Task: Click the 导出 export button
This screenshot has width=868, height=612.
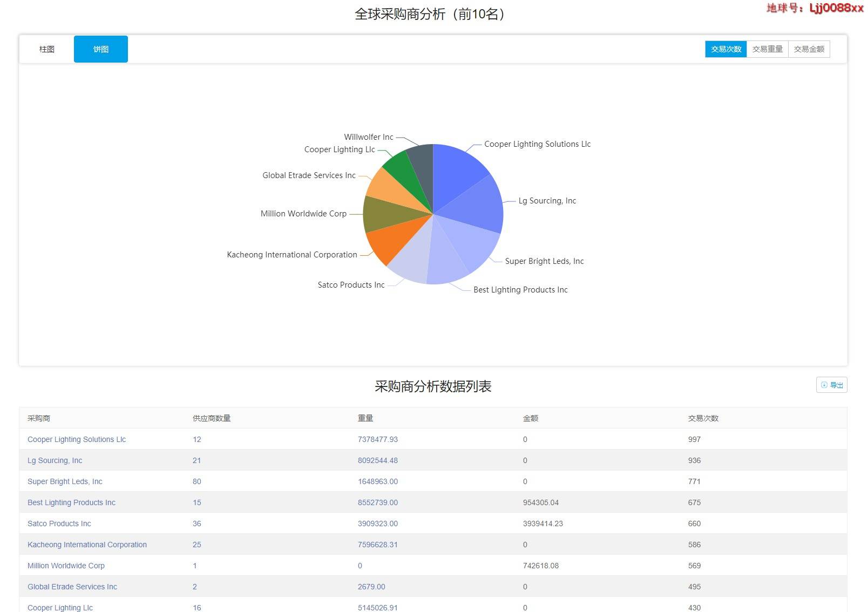Action: (x=832, y=385)
